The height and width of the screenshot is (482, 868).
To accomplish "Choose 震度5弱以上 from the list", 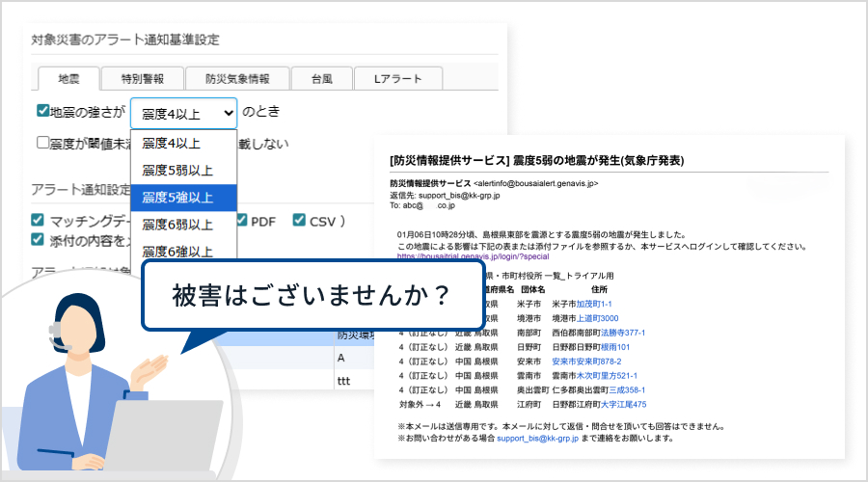I will click(x=184, y=171).
